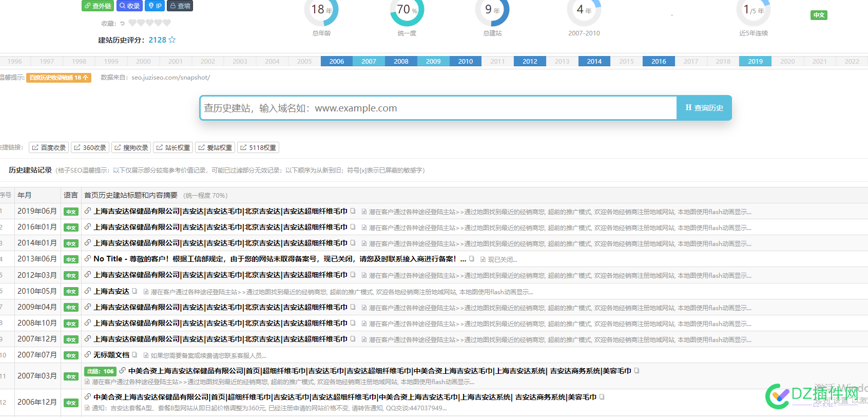Screen dimensions: 868x417
Task: Click the collection redo arrow icon
Action: (122, 23)
